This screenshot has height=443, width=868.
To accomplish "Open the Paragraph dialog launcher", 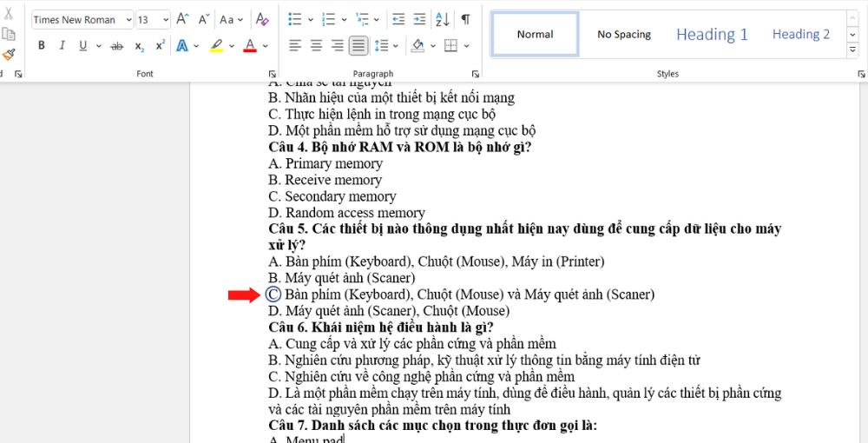I will click(475, 74).
